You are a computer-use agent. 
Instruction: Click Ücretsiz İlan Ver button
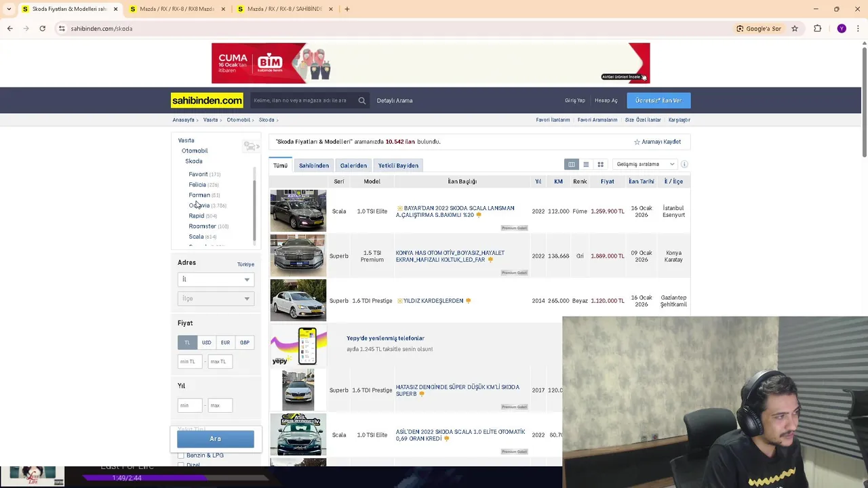click(x=658, y=100)
